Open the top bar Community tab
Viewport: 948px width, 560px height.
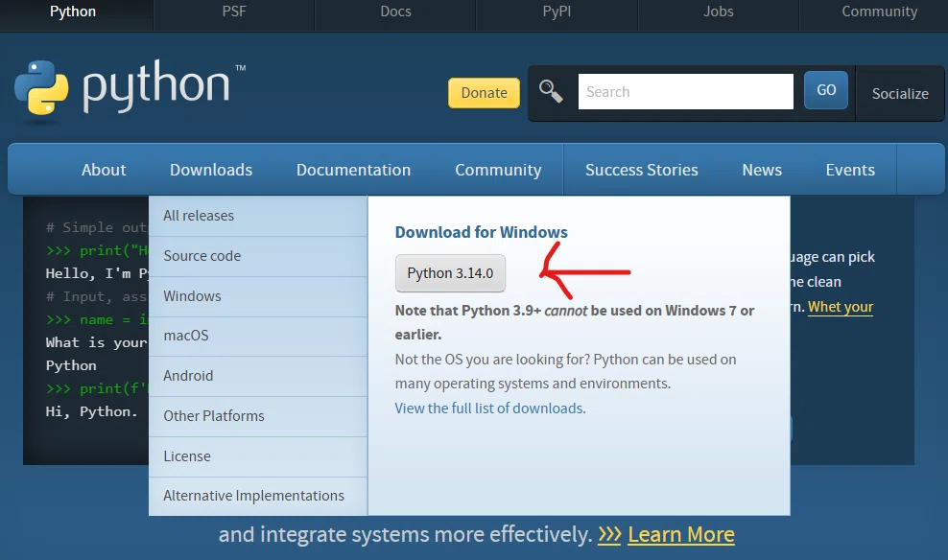point(879,12)
